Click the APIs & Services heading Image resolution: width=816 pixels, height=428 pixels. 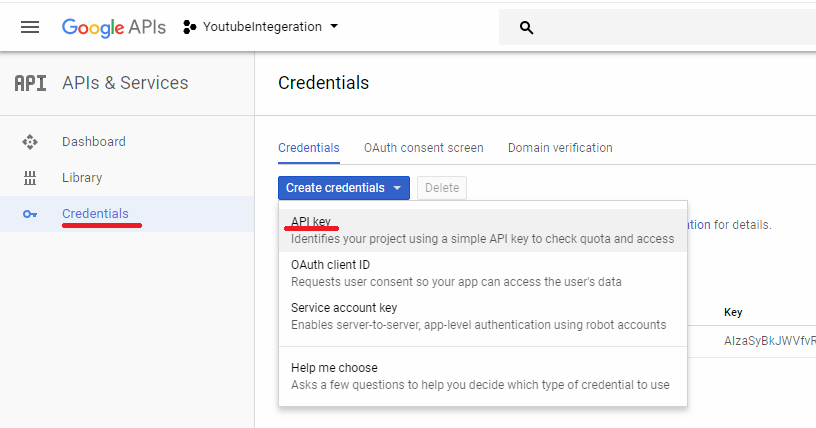[125, 83]
